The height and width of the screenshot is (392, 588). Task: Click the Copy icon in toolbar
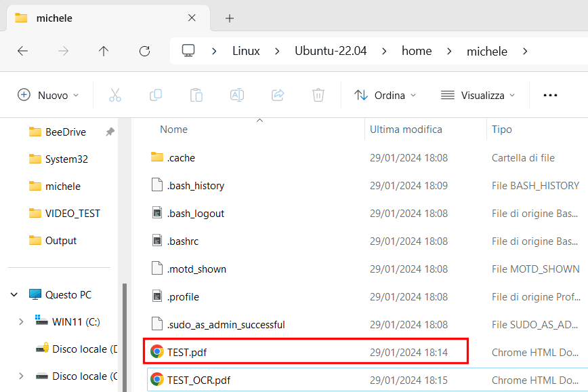pos(156,95)
